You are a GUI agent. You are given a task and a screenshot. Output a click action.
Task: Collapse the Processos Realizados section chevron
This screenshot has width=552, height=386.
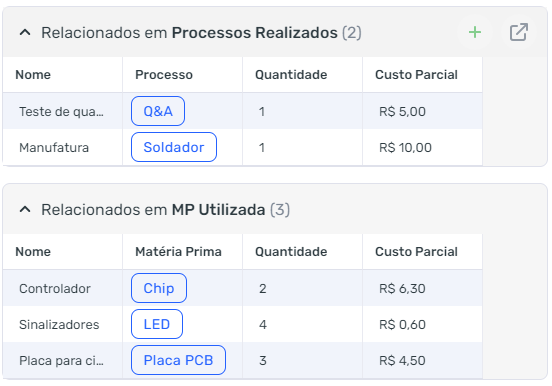click(x=25, y=33)
